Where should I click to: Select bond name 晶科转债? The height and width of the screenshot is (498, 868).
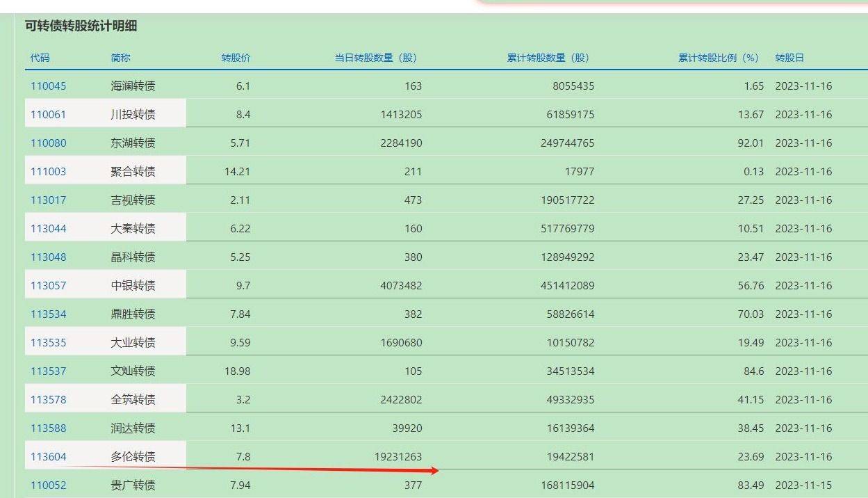point(133,257)
